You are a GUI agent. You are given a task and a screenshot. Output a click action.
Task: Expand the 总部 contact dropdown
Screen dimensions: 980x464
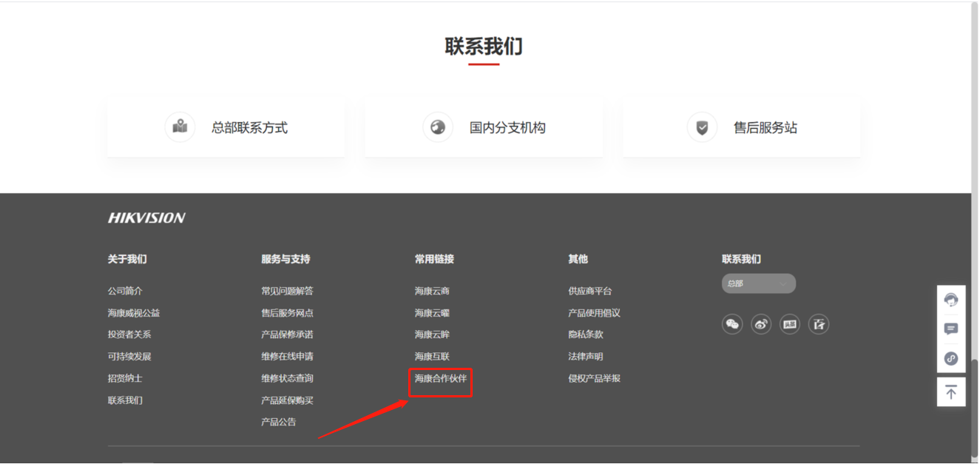coord(759,283)
